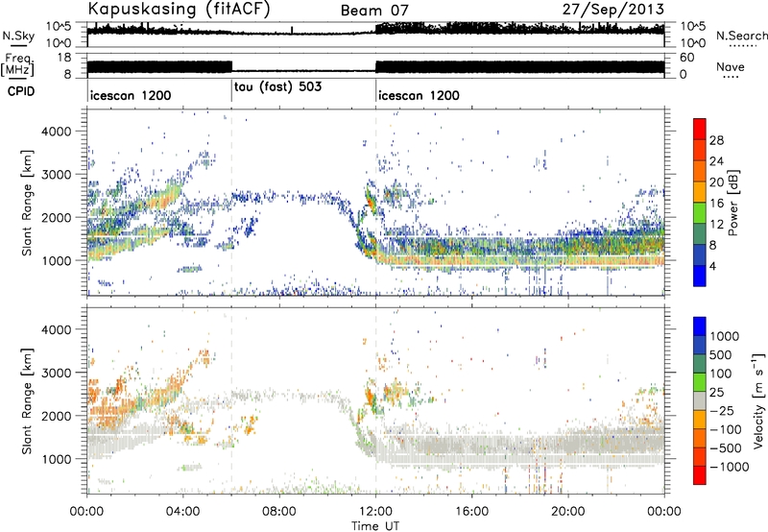Viewport: 768px width, 532px height.
Task: Click the '04:00' time axis tick label
Action: coord(182,512)
